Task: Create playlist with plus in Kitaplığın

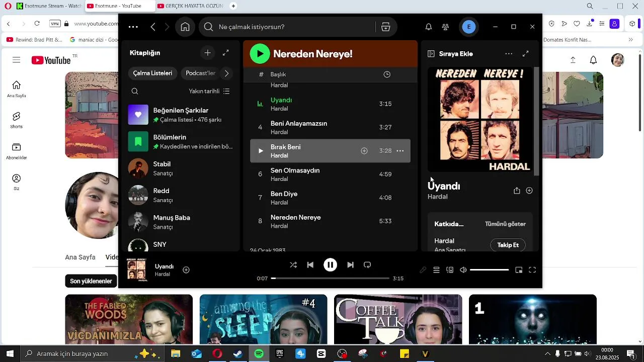Action: pos(207,53)
